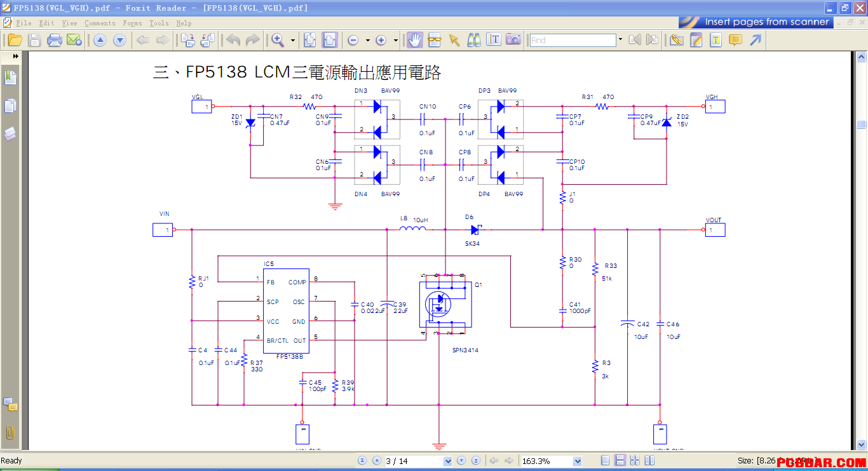Image resolution: width=868 pixels, height=471 pixels.
Task: Click the Zoom Out minus button
Action: pyautogui.click(x=353, y=40)
